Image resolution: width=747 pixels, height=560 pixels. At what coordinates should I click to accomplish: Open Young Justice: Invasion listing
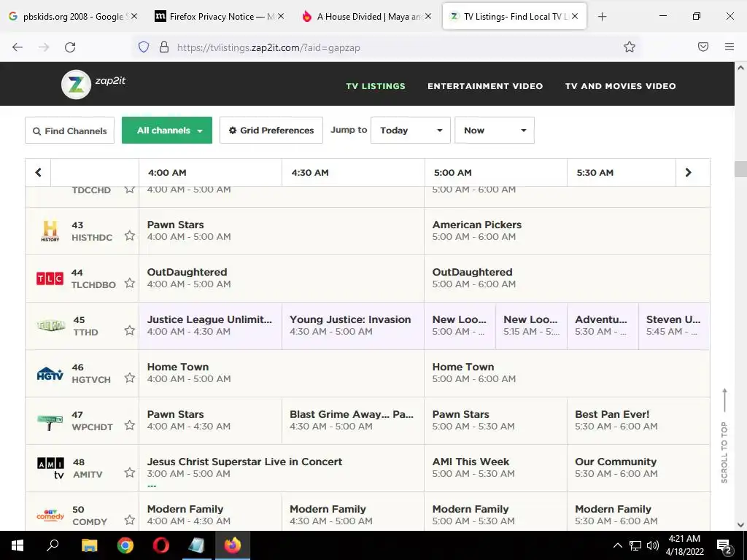pos(353,326)
